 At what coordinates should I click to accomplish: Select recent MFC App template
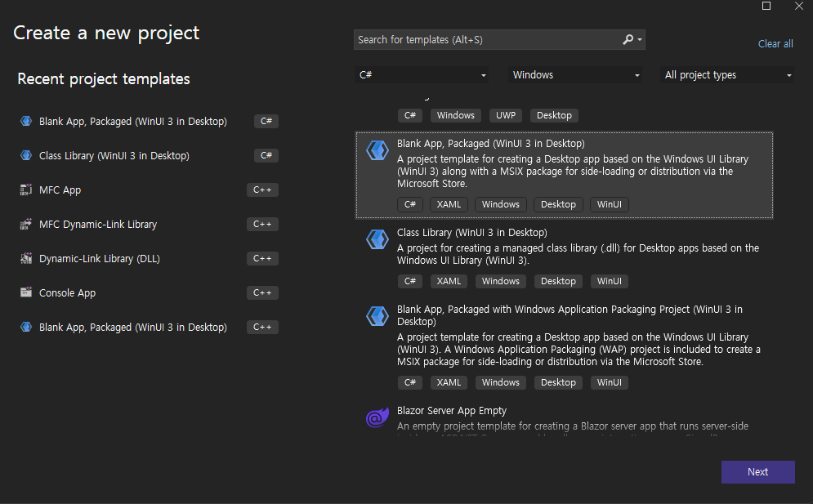coord(148,190)
